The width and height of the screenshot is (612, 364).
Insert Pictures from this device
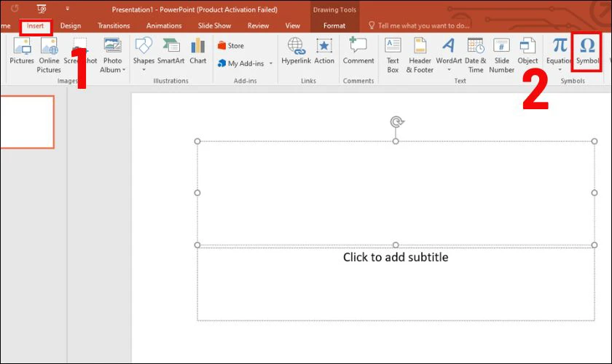click(x=22, y=51)
